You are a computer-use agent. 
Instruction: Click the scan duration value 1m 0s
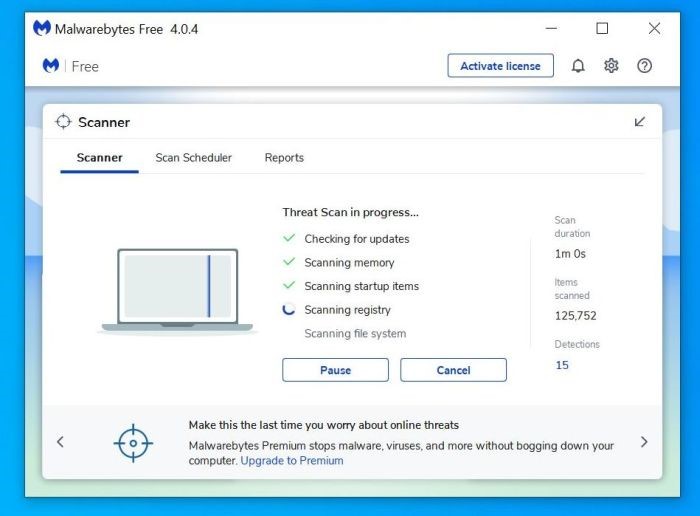pyautogui.click(x=570, y=254)
